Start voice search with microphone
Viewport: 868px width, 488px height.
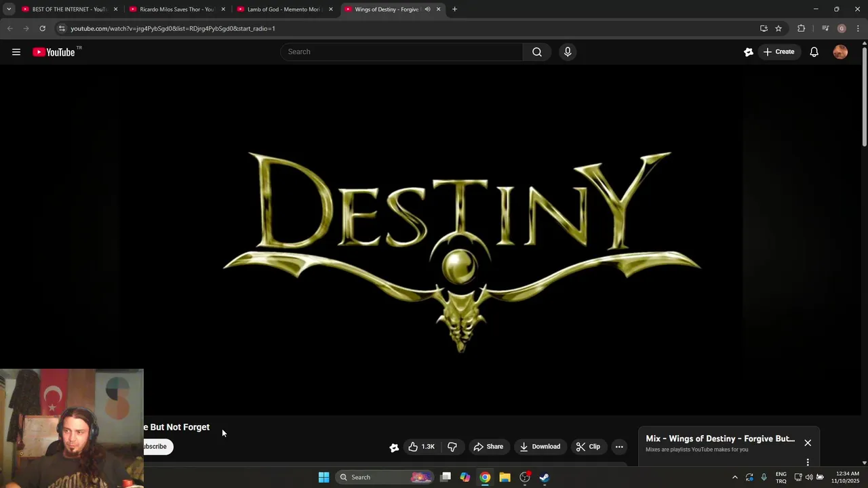pos(568,52)
